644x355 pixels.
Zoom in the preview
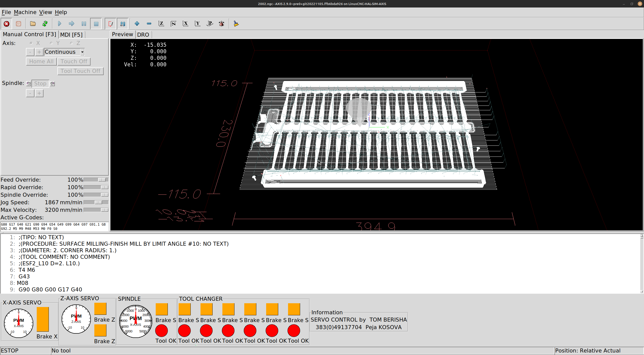137,24
